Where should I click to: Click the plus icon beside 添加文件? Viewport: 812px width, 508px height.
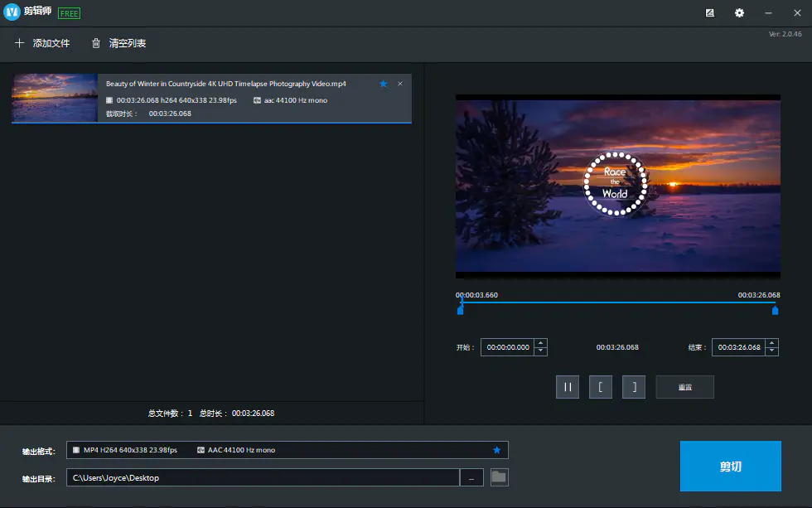click(x=19, y=43)
